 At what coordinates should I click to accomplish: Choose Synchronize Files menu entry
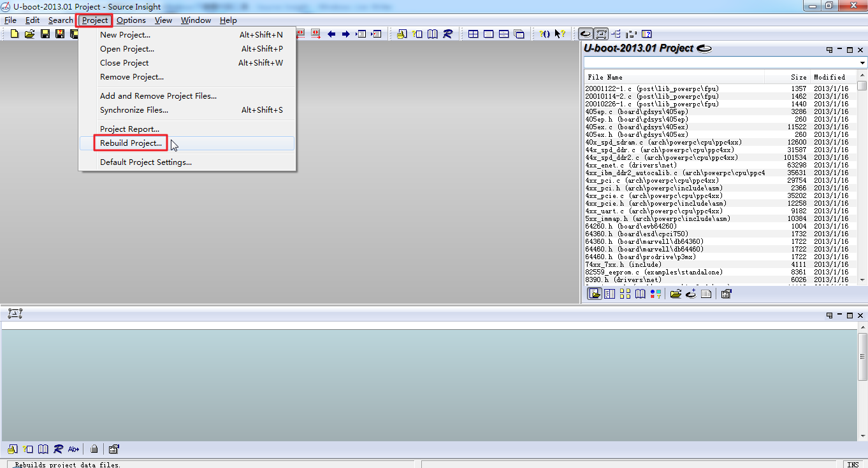(187, 110)
